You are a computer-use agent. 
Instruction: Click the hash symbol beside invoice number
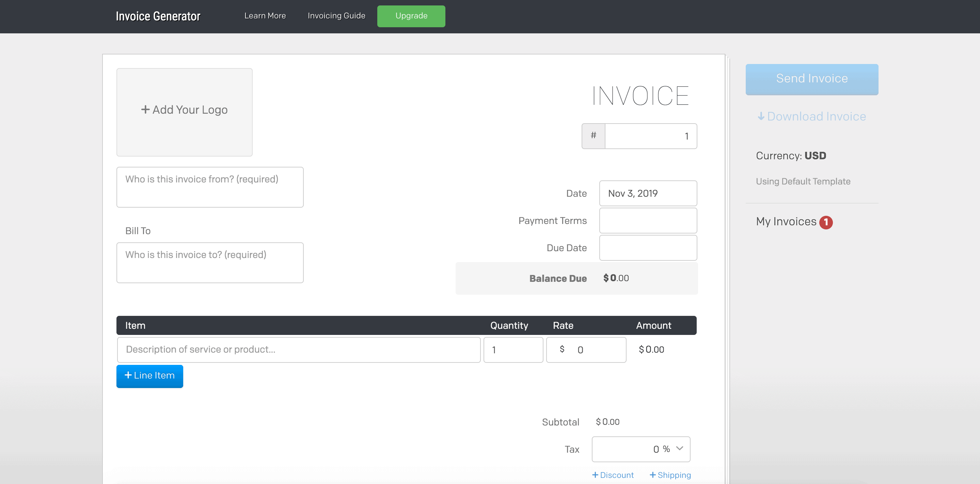[593, 136]
